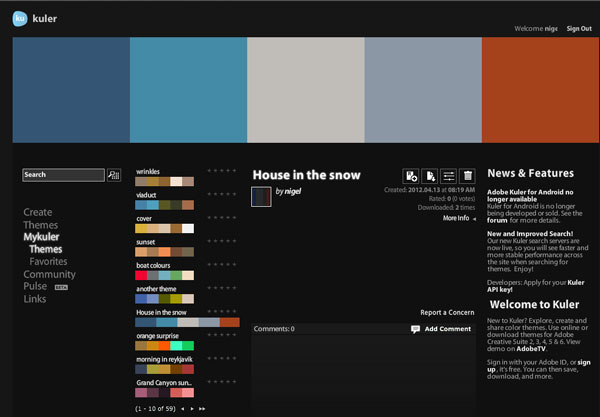Click the Sign Out link
Screen dimensions: 600x417
pos(578,29)
